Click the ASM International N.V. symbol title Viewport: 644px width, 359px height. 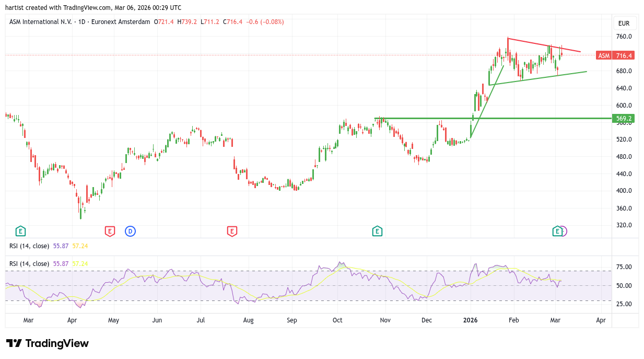[x=40, y=22]
